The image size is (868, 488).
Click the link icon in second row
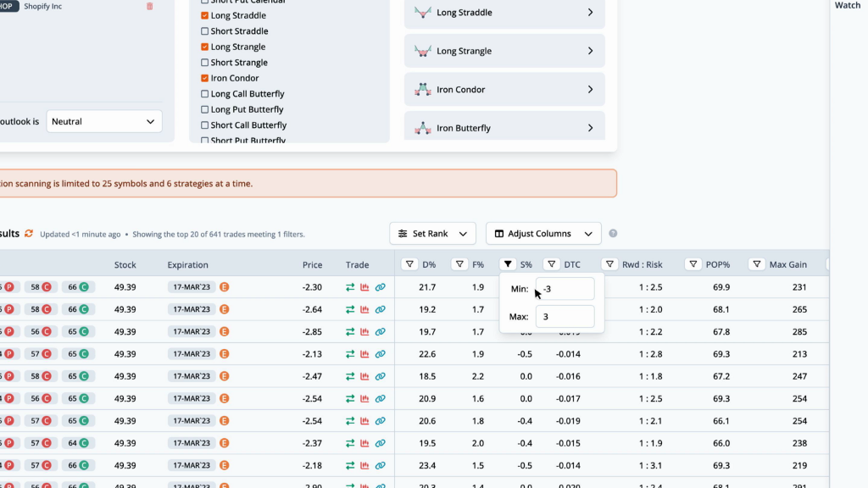pos(381,309)
